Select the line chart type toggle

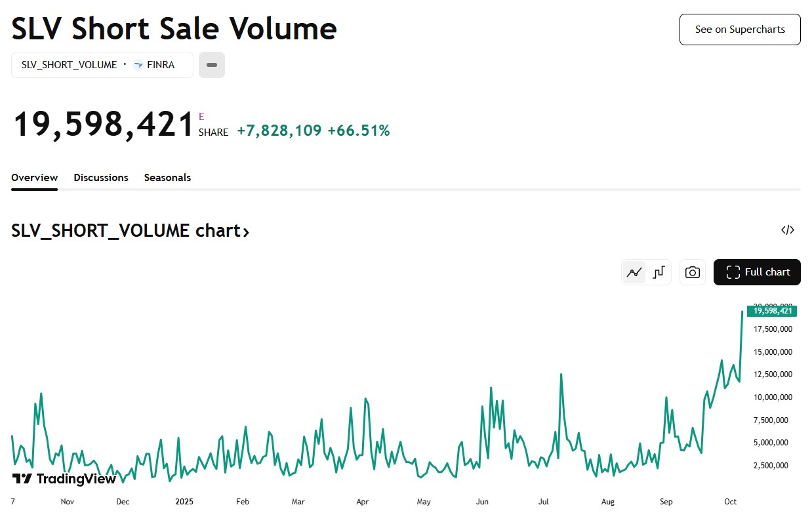pyautogui.click(x=634, y=272)
